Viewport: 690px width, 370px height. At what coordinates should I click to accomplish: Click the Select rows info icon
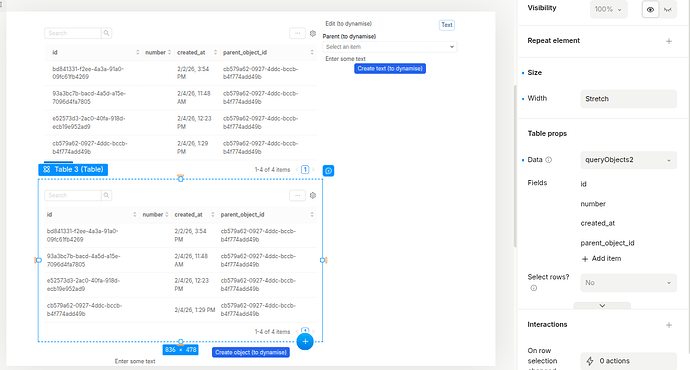coord(534,288)
